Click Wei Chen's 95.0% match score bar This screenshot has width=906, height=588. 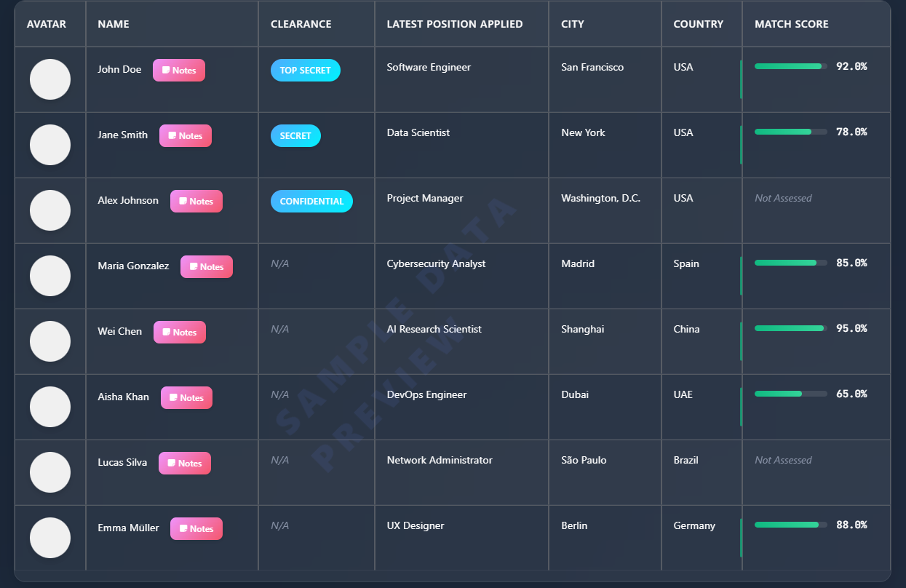790,328
